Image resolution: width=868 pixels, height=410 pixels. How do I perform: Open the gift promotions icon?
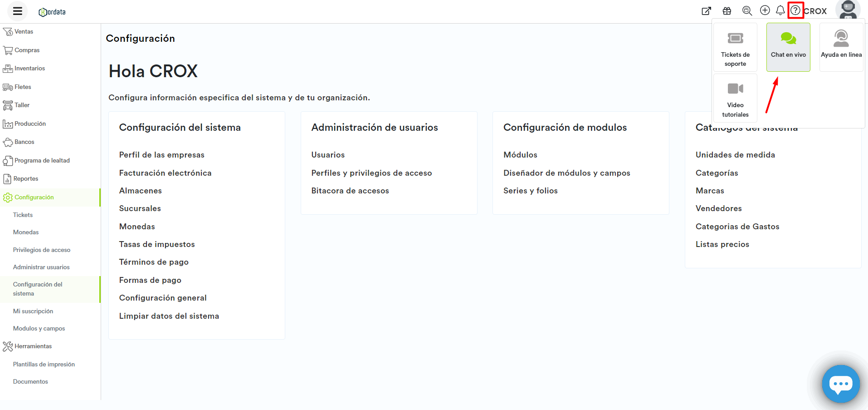727,10
